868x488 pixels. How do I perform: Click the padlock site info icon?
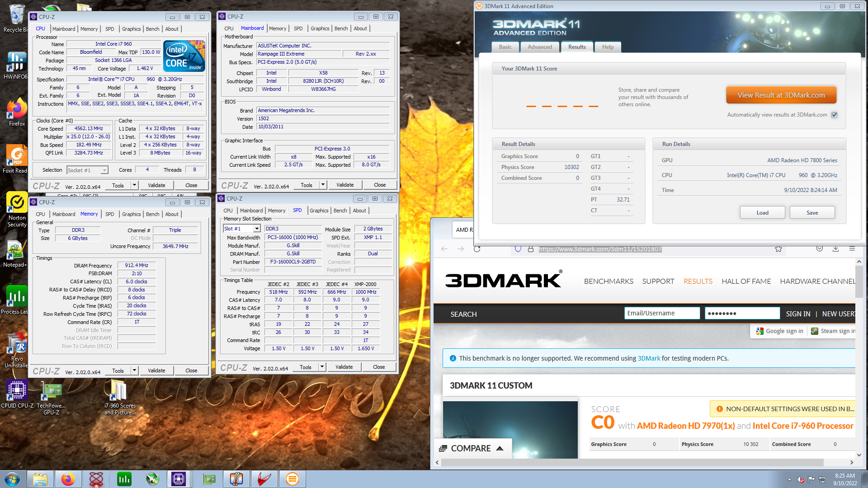pyautogui.click(x=531, y=249)
